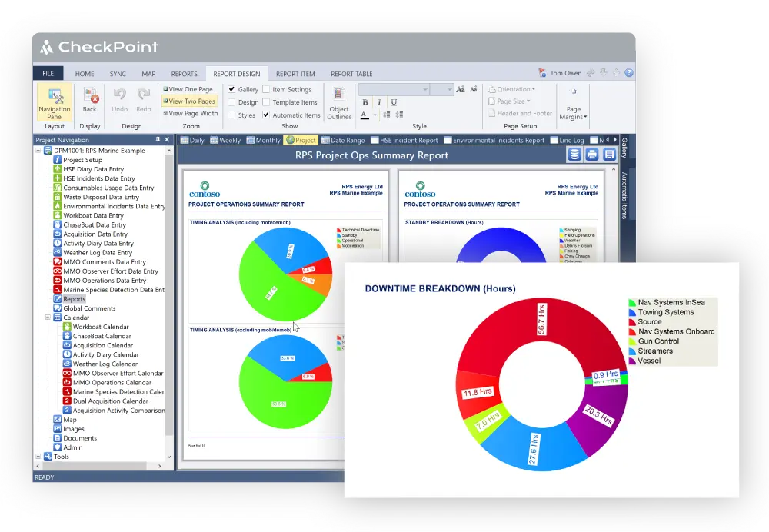Enable the Template Items checkbox

266,102
